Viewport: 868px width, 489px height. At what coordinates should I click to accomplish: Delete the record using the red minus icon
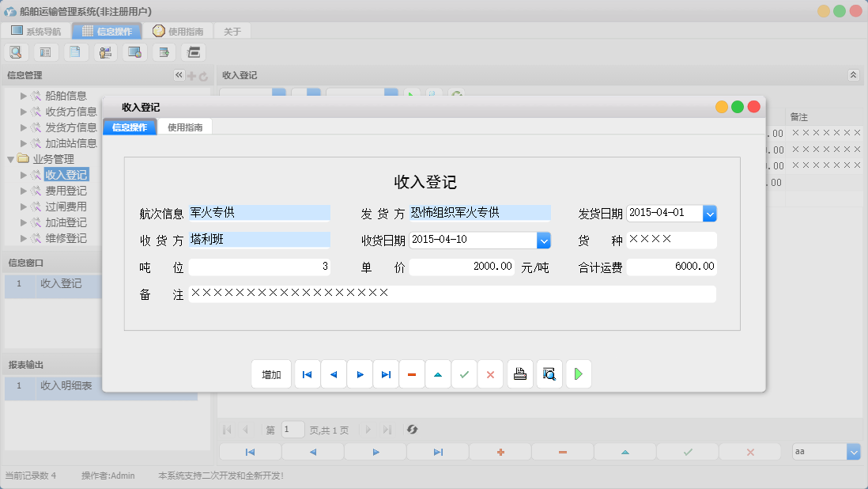[x=412, y=373]
